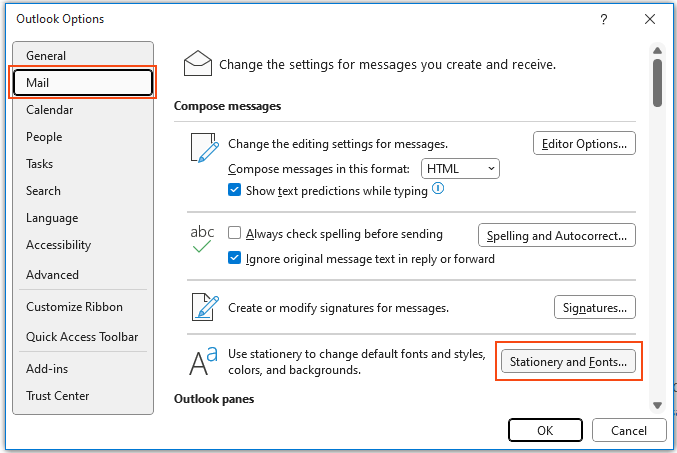Click the scrollbar down arrow
The width and height of the screenshot is (677, 453).
coord(658,405)
